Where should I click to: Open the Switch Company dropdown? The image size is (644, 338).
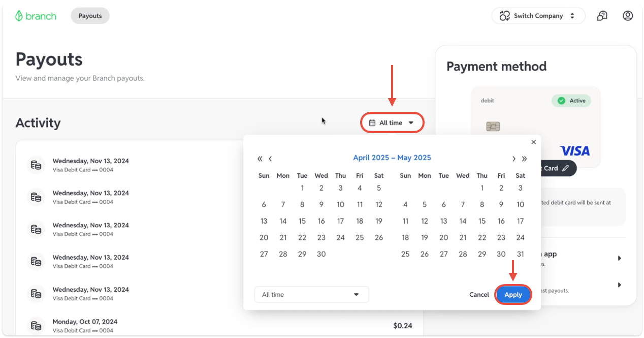pyautogui.click(x=538, y=16)
